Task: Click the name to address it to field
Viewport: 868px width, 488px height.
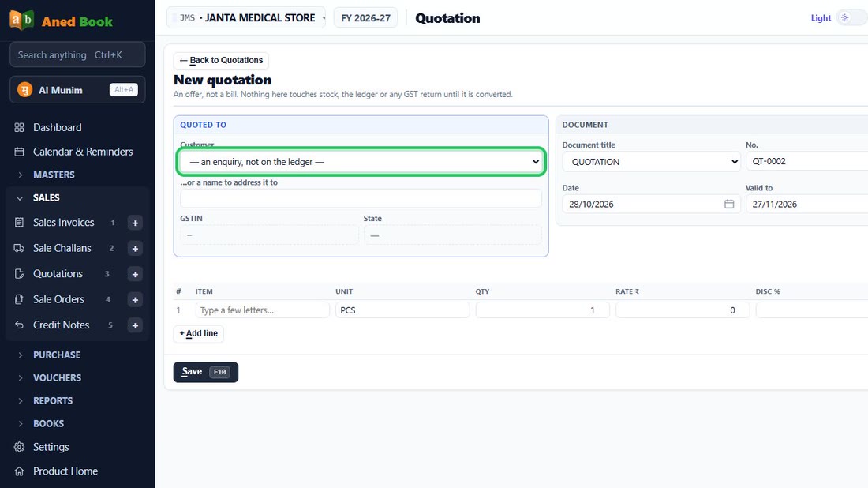Action: (x=361, y=198)
